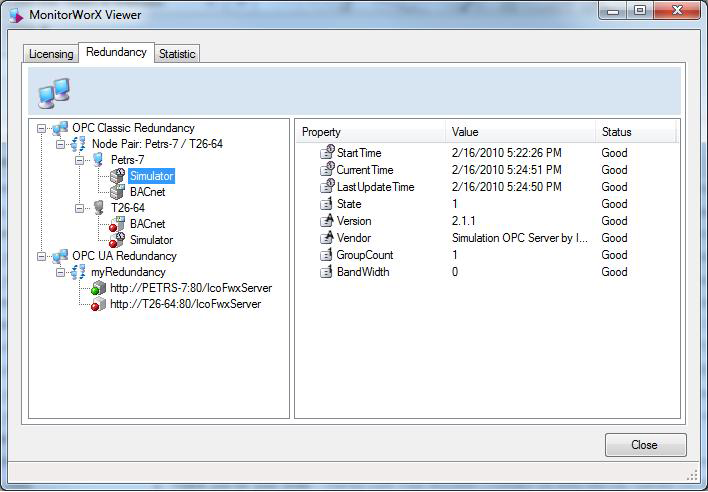This screenshot has height=492, width=708.
Task: Click the Vendor property icon
Action: click(x=326, y=238)
